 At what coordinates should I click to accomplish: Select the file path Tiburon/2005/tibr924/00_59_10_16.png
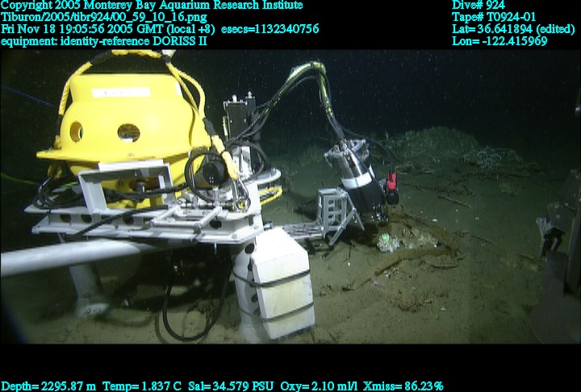104,17
